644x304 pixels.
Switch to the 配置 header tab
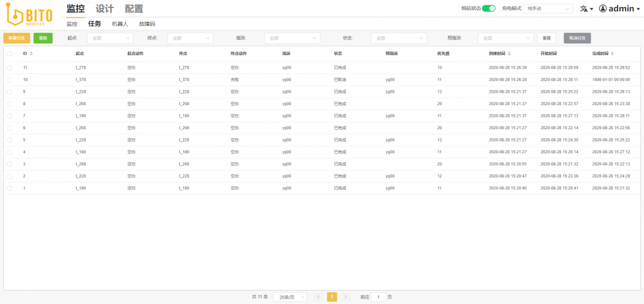click(x=134, y=9)
